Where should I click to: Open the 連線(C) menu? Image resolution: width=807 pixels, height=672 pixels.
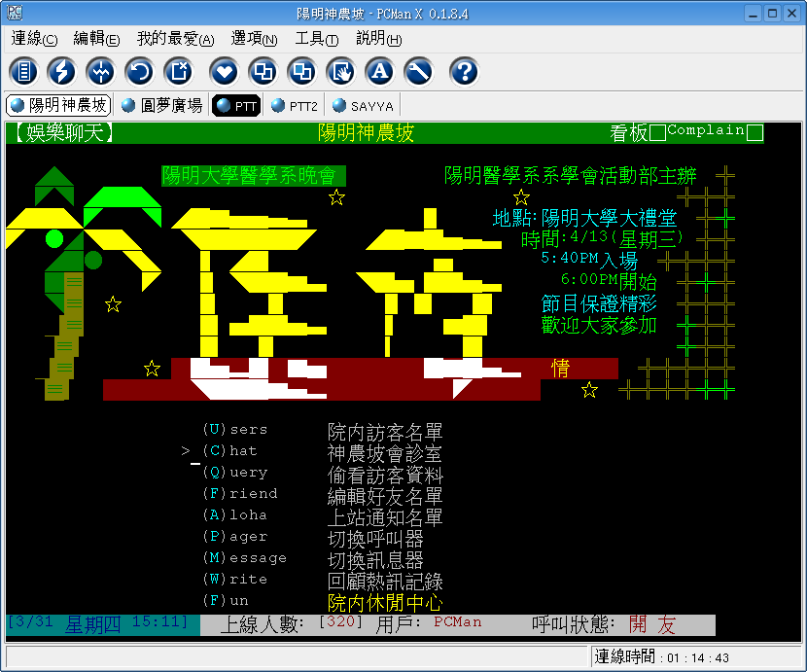pyautogui.click(x=34, y=39)
